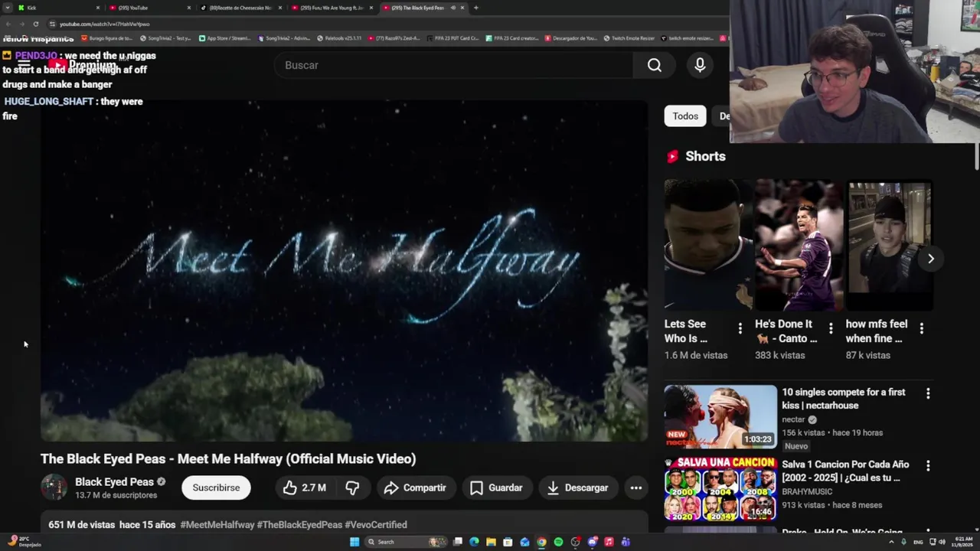The height and width of the screenshot is (551, 980).
Task: Open Microsoft Edge from the taskbar
Action: [474, 542]
